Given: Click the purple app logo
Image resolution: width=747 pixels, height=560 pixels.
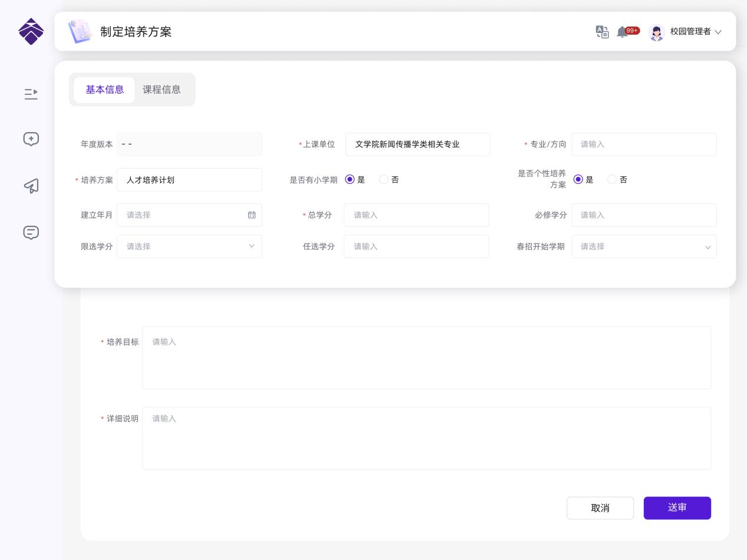Looking at the screenshot, I should tap(31, 31).
